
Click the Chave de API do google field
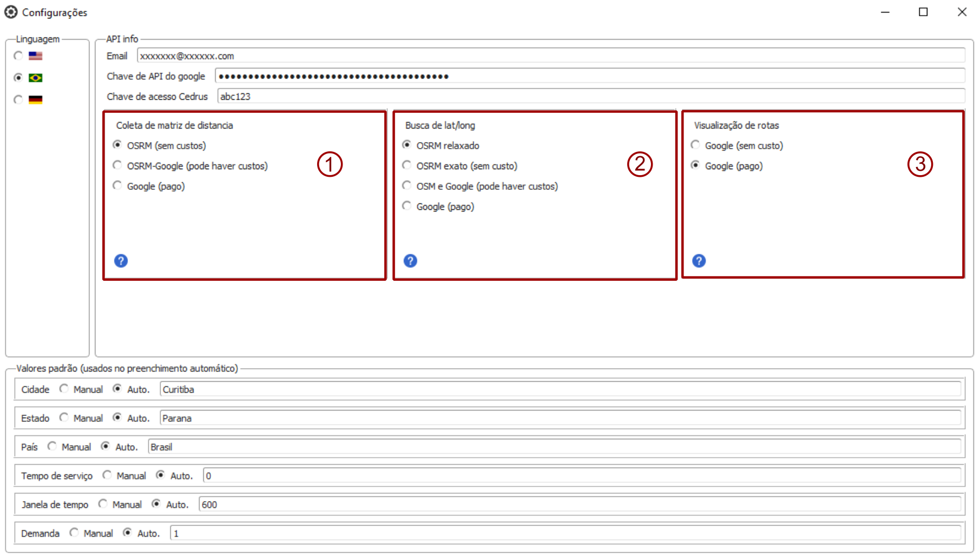tap(590, 76)
